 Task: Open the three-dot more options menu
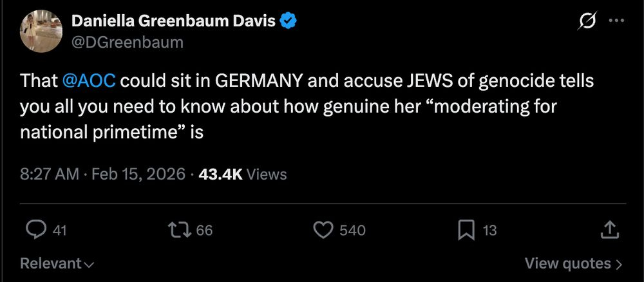pos(616,21)
